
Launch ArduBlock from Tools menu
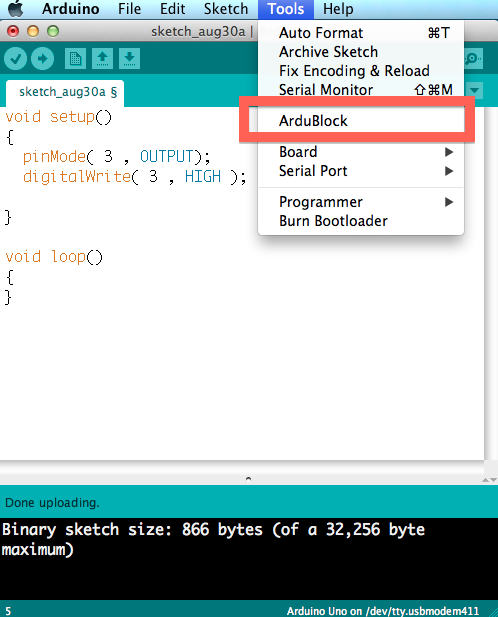point(361,120)
